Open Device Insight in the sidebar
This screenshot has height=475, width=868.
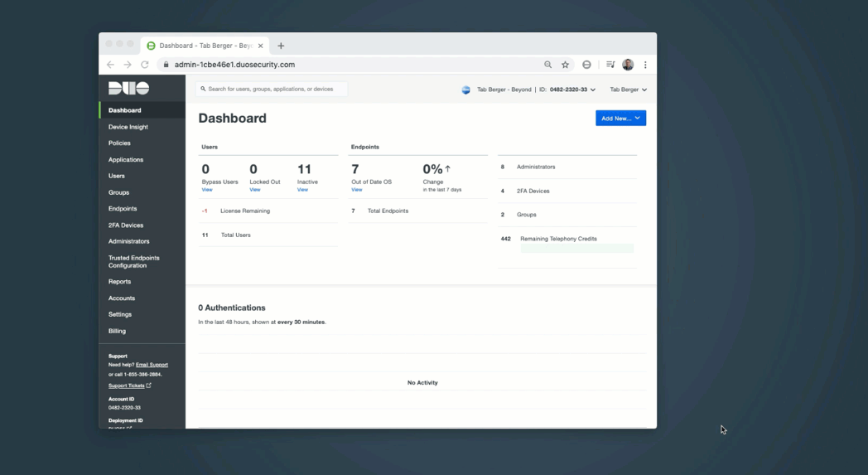point(128,127)
